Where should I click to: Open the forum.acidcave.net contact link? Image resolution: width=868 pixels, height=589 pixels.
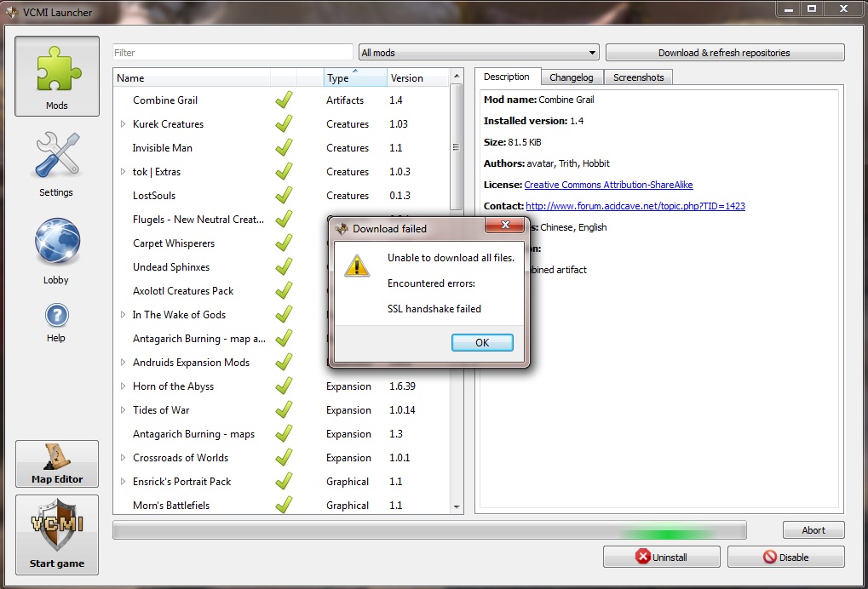tap(635, 206)
